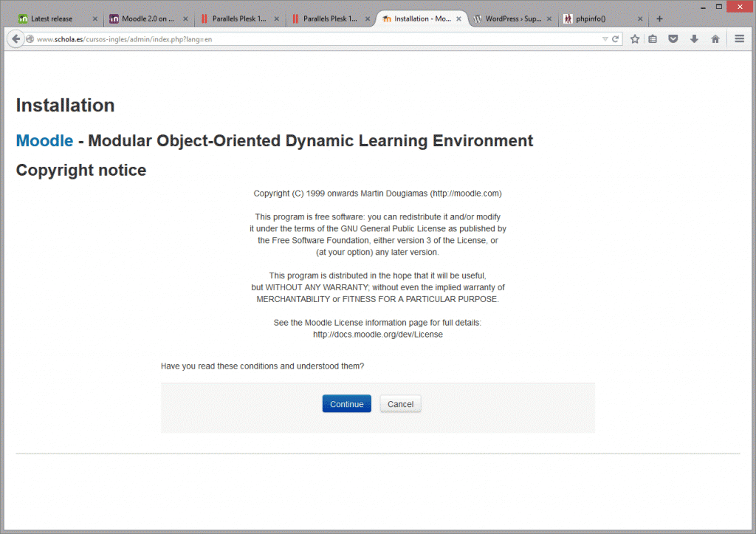Close the first Parallels Plesk tab
This screenshot has height=534, width=756.
[x=277, y=18]
